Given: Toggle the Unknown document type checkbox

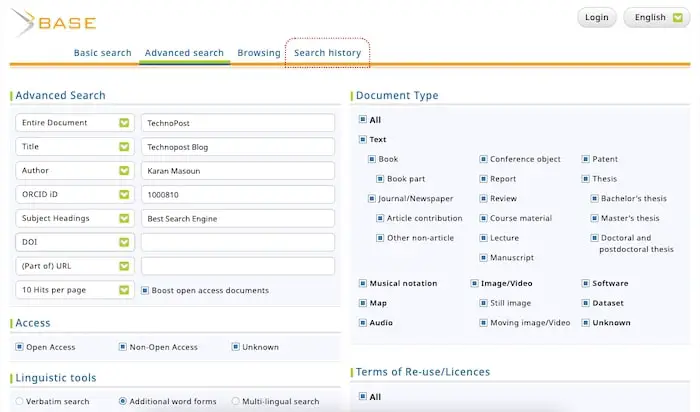Looking at the screenshot, I should 585,322.
